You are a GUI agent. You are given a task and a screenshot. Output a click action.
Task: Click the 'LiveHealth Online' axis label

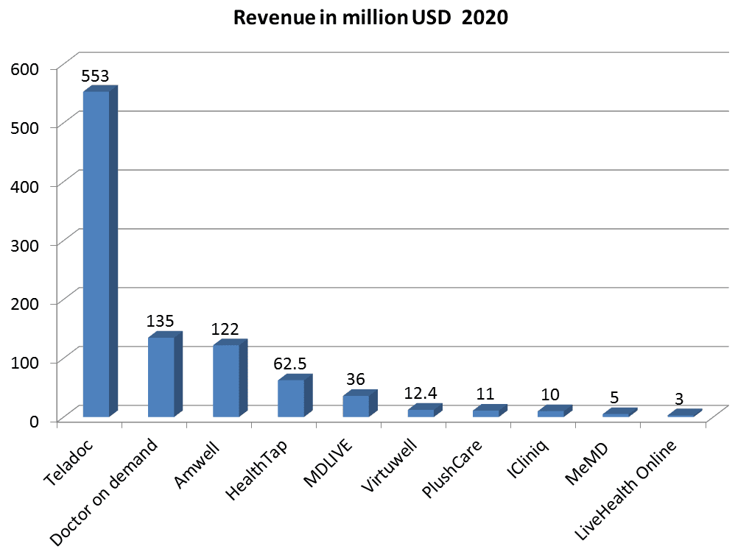click(625, 490)
